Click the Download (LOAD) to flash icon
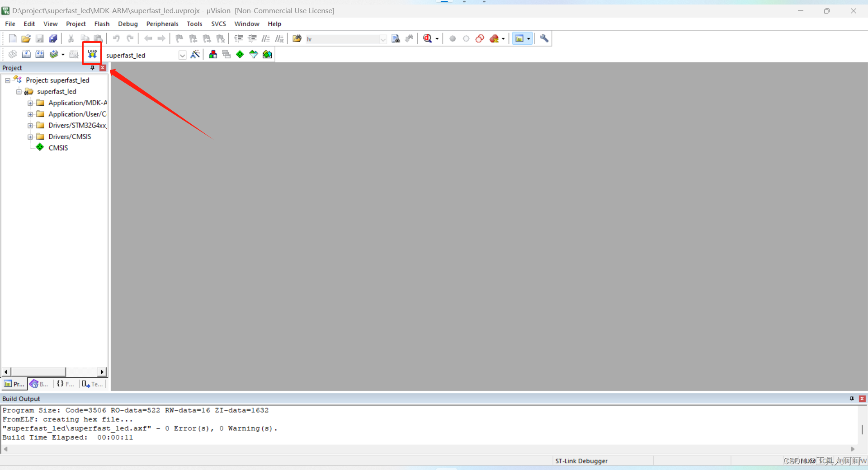868x470 pixels. click(92, 54)
